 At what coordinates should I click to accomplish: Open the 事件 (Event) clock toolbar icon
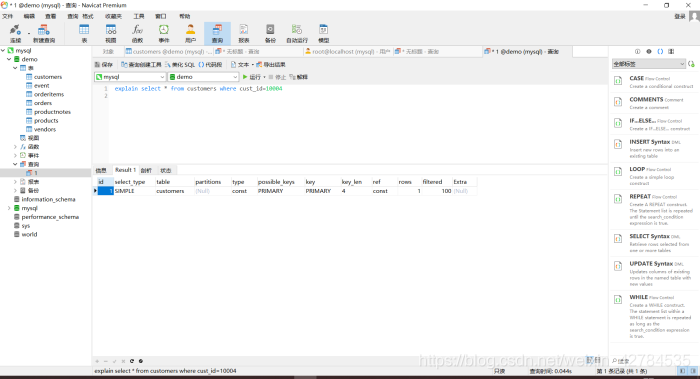pos(164,33)
